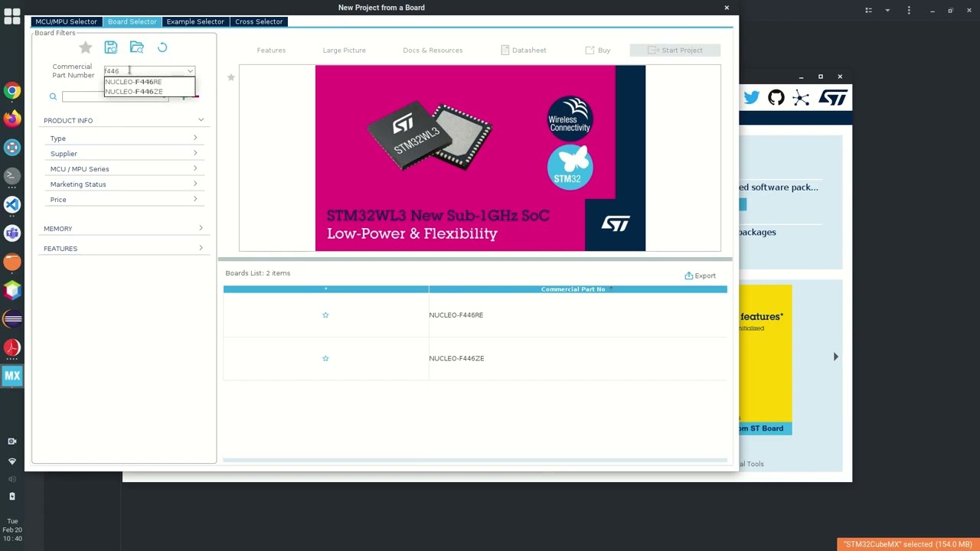Open the Example Selector tab
Viewport: 980px width, 551px height.
coord(195,21)
